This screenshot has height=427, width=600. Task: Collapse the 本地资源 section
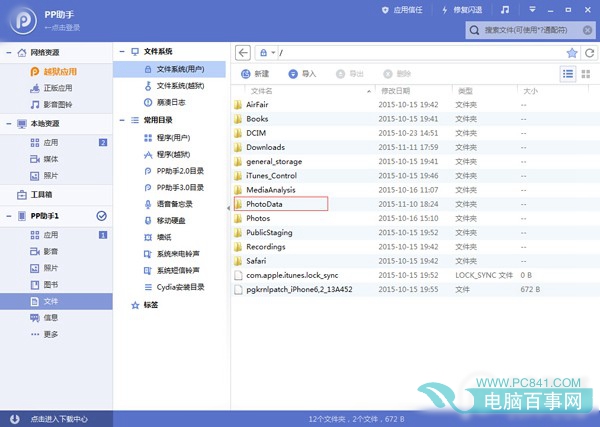click(x=9, y=124)
